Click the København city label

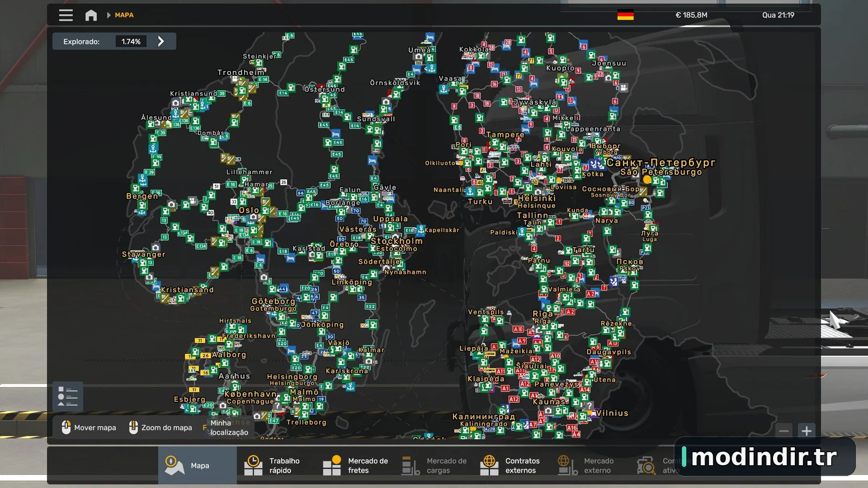point(251,394)
